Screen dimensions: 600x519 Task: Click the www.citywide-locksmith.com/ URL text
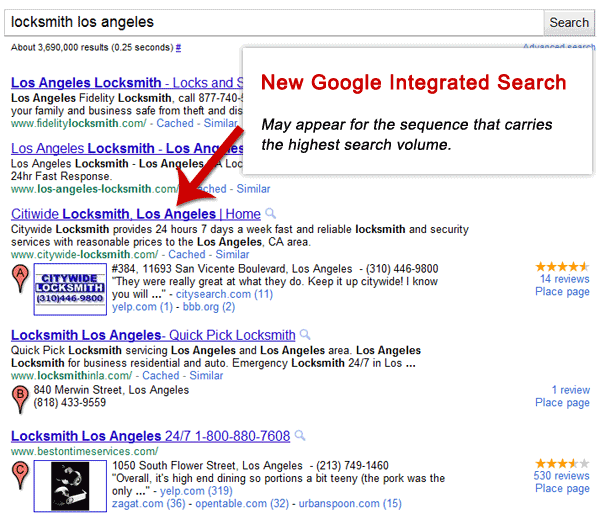[85, 254]
